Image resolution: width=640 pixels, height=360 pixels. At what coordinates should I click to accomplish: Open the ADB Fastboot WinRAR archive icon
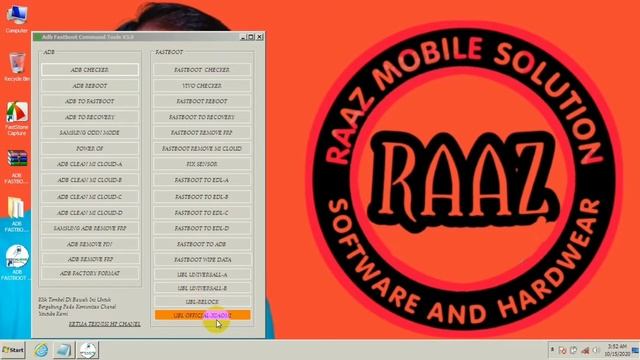point(17,167)
